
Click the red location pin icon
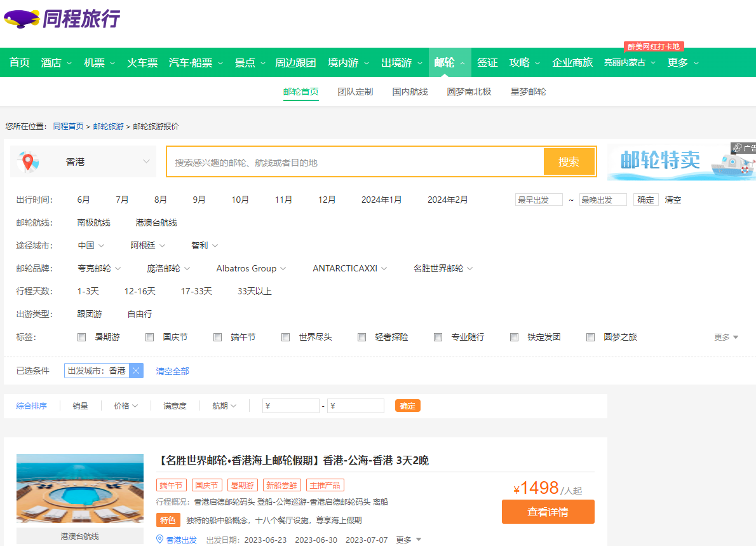pos(27,162)
